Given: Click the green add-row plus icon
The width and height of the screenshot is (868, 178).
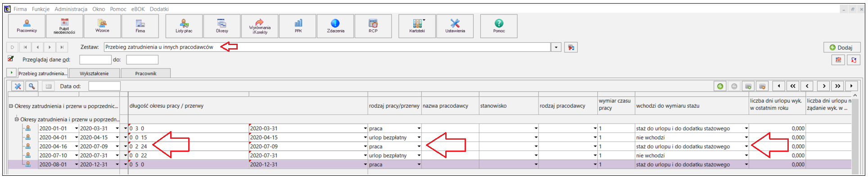Looking at the screenshot, I should coord(720,86).
